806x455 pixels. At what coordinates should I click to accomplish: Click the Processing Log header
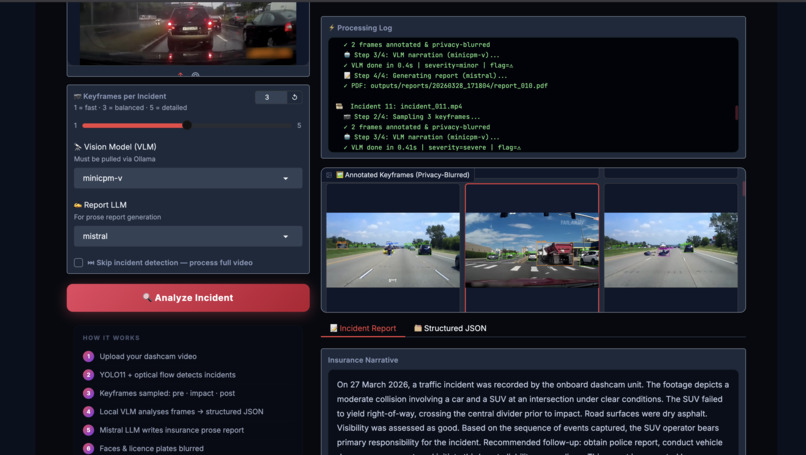point(360,28)
